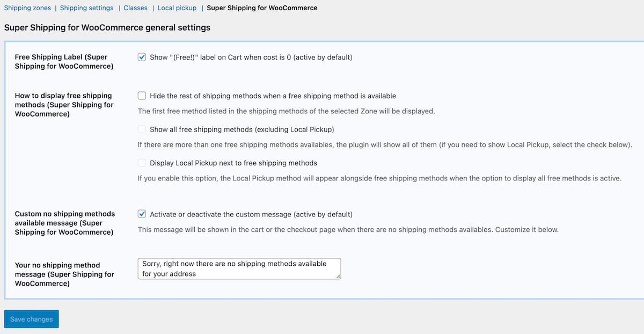Click the "first free method listed" description text
This screenshot has width=644, height=334.
286,112
